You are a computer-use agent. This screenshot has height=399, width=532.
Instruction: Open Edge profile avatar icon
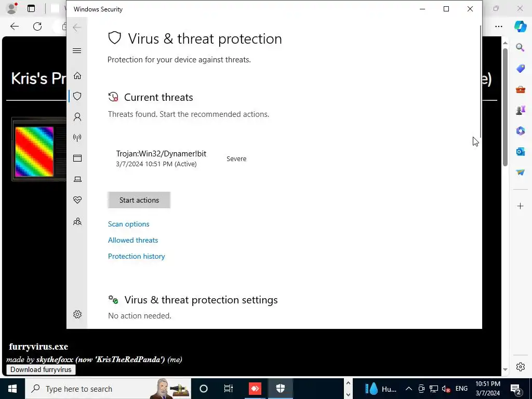click(12, 8)
